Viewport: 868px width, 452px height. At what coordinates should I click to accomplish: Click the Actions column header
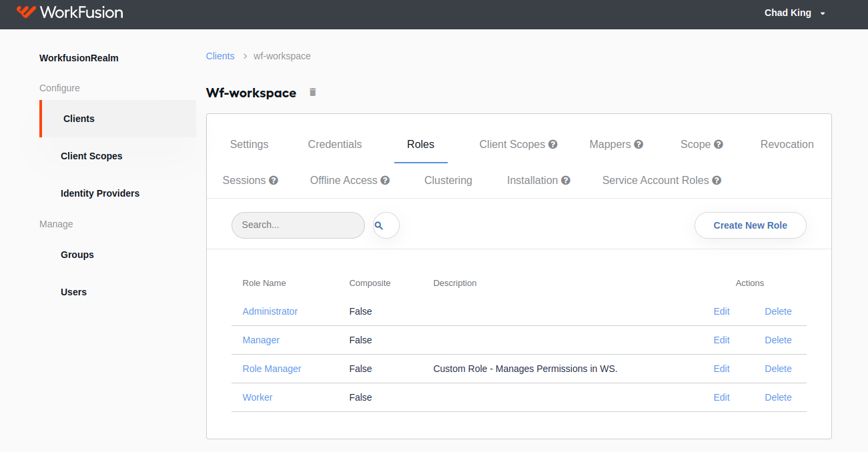(x=750, y=283)
